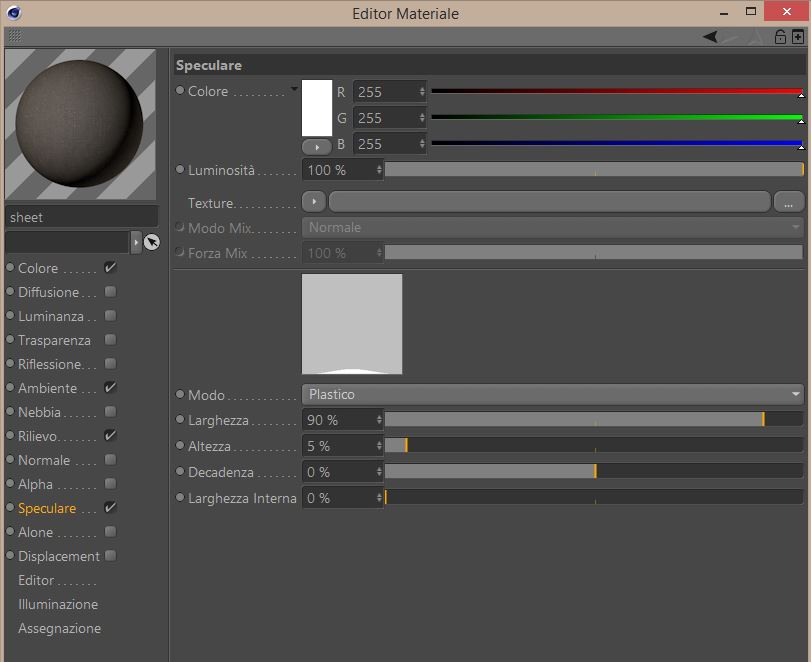Click the Cinema 4D logo in title bar
The width and height of the screenshot is (811, 662).
[15, 14]
